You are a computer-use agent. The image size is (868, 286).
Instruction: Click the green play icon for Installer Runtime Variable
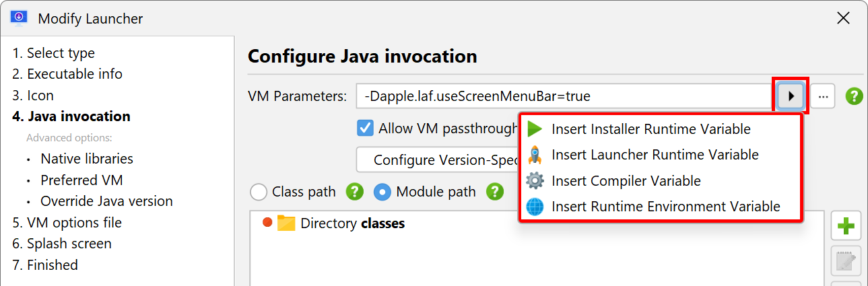click(x=535, y=129)
